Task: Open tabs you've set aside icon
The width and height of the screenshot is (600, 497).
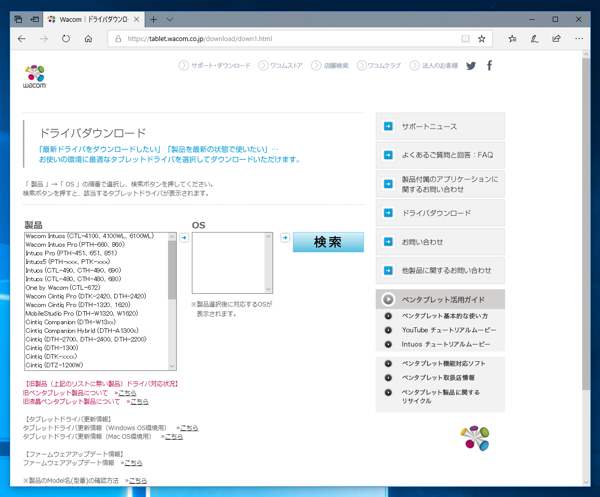Action: click(x=18, y=19)
